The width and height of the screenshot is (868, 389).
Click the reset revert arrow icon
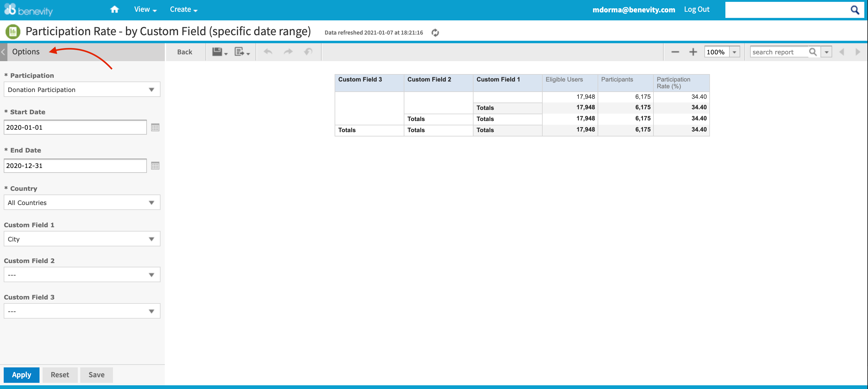coord(308,52)
